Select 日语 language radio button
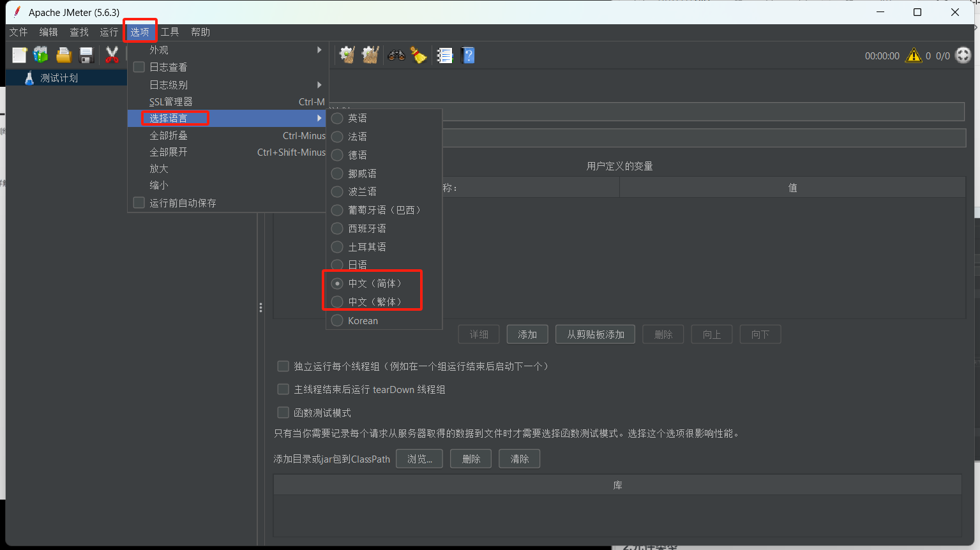 tap(337, 265)
